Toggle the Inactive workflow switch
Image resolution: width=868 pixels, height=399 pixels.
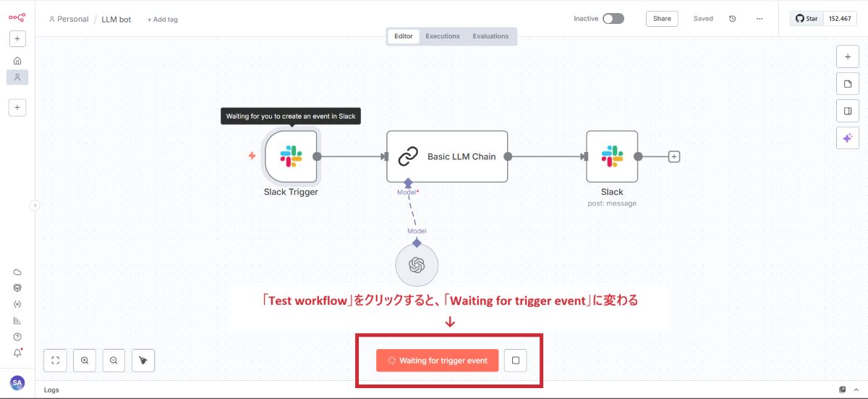(x=613, y=19)
